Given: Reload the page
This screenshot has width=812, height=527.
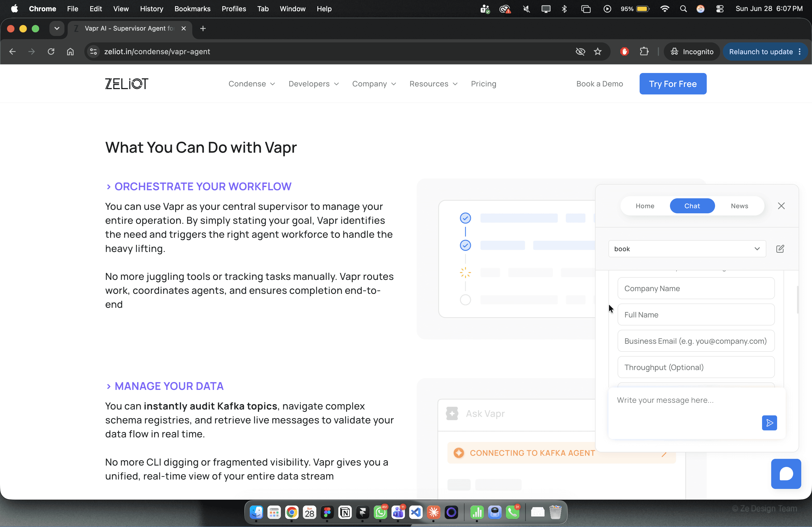Looking at the screenshot, I should [51, 52].
